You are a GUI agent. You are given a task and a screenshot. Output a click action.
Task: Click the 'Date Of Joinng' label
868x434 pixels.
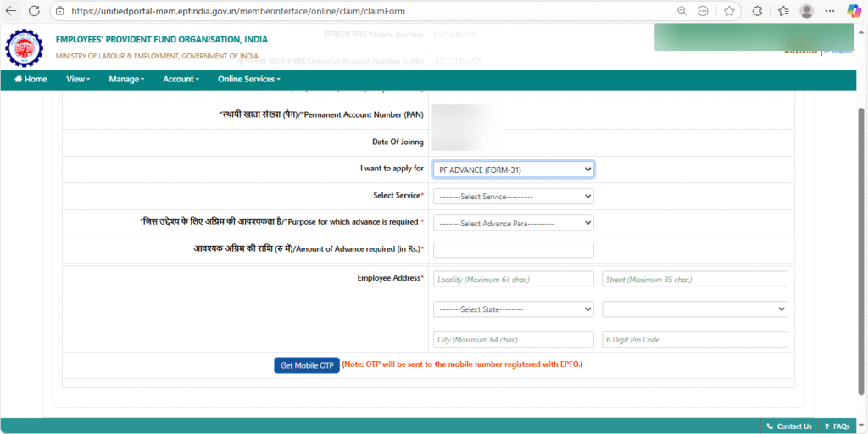click(x=398, y=142)
